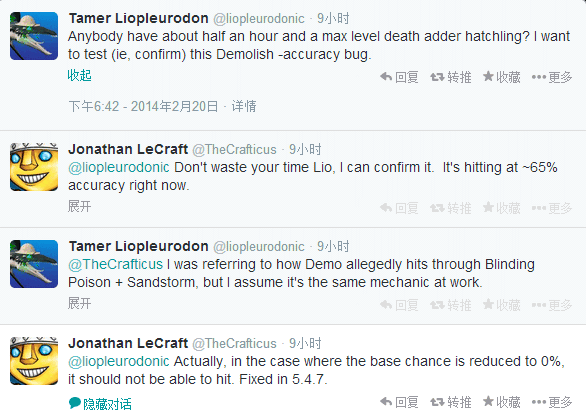This screenshot has width=586, height=413.
Task: Favorite the ~65% accuracy tweet
Action: pos(501,208)
